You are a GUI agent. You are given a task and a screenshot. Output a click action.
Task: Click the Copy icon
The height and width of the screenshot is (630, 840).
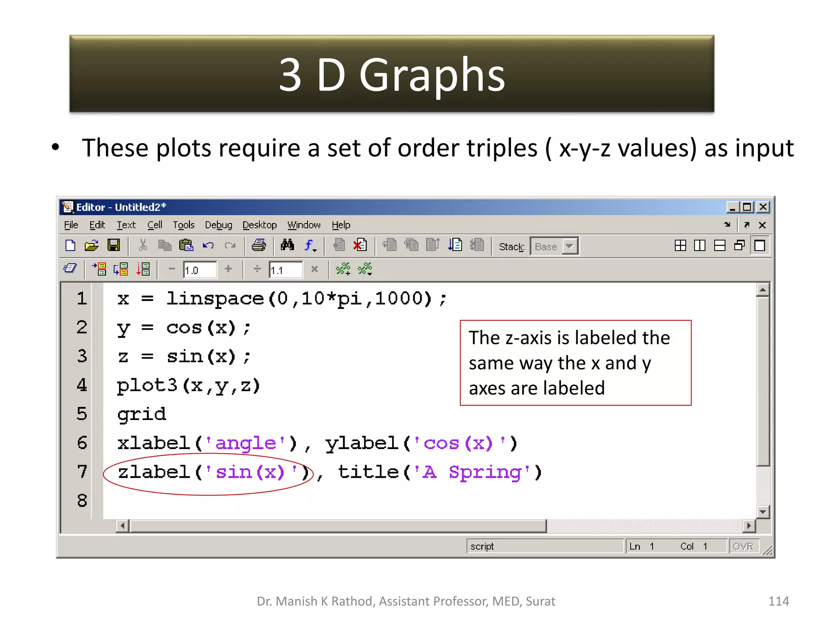tap(164, 245)
